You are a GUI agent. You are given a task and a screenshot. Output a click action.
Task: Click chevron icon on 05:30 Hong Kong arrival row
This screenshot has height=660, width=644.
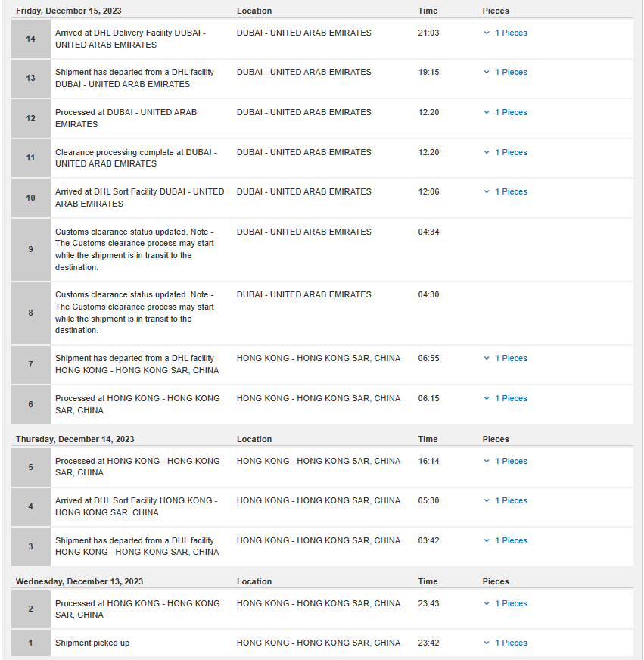pos(487,500)
